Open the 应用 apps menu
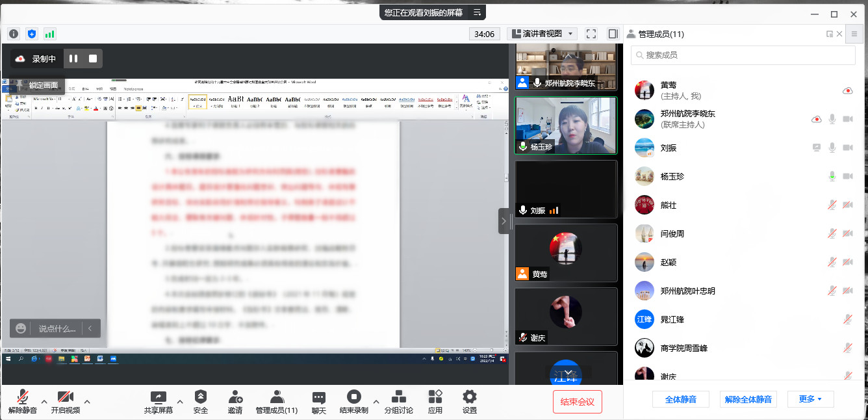The image size is (868, 420). point(435,402)
